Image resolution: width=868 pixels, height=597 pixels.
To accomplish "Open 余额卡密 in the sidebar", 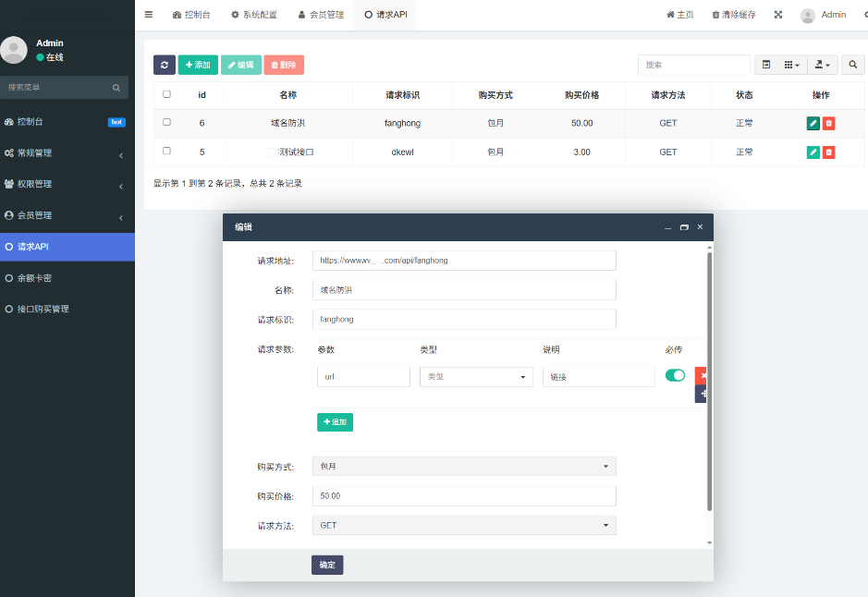I will pyautogui.click(x=67, y=278).
